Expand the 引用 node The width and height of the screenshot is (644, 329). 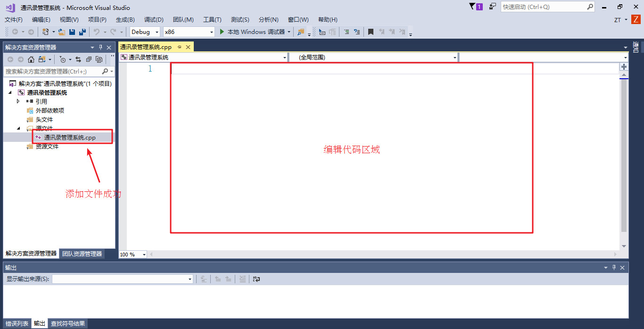(18, 101)
